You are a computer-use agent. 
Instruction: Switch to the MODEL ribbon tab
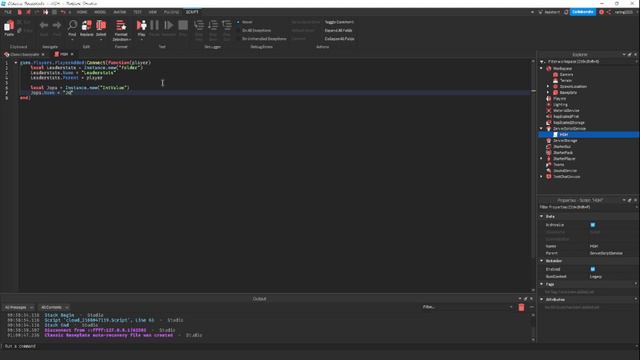[100, 12]
